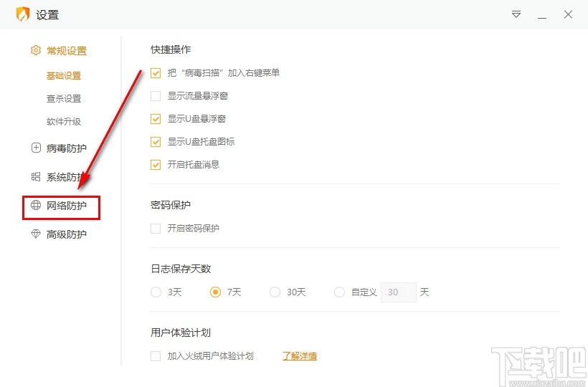Click the globe icon beside 网络防护
Screen dimensions: 588x387
pos(36,206)
